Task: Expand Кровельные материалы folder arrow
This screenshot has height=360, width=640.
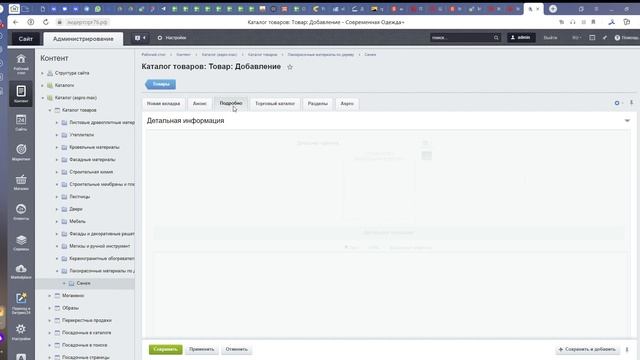Action: pyautogui.click(x=57, y=147)
